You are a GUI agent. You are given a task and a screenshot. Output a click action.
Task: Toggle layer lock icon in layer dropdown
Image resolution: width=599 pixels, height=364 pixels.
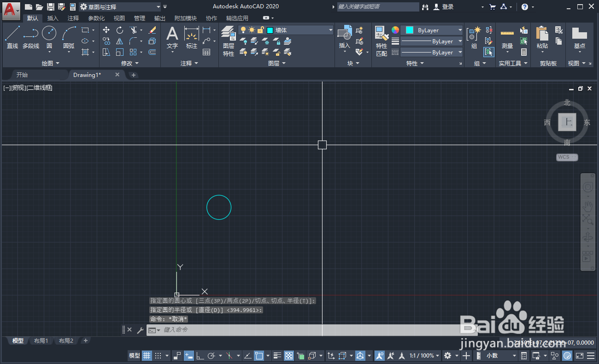click(260, 30)
